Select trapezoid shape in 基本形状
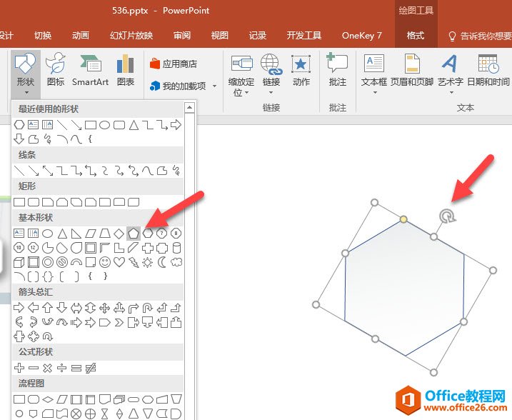This screenshot has width=512, height=420. click(x=104, y=233)
